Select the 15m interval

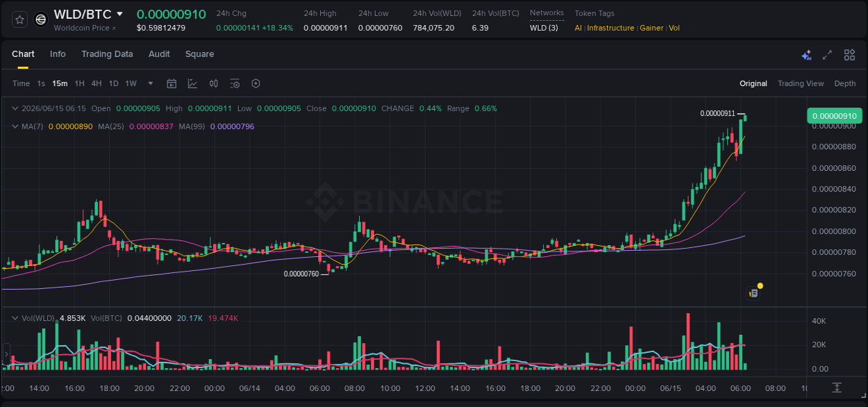(x=60, y=83)
